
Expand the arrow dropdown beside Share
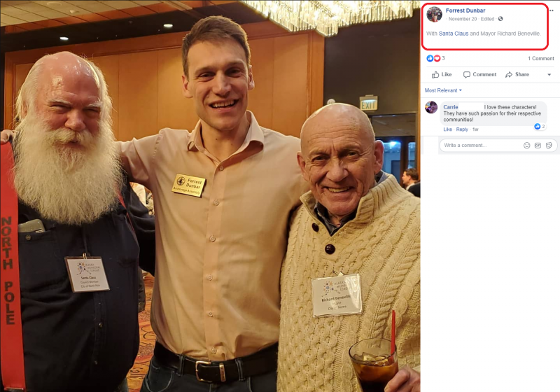549,75
